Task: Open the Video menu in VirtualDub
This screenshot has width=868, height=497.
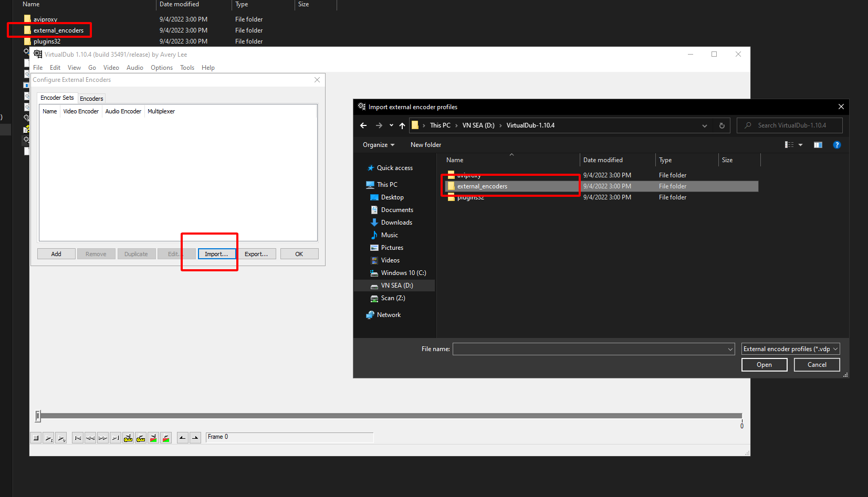Action: (x=111, y=67)
